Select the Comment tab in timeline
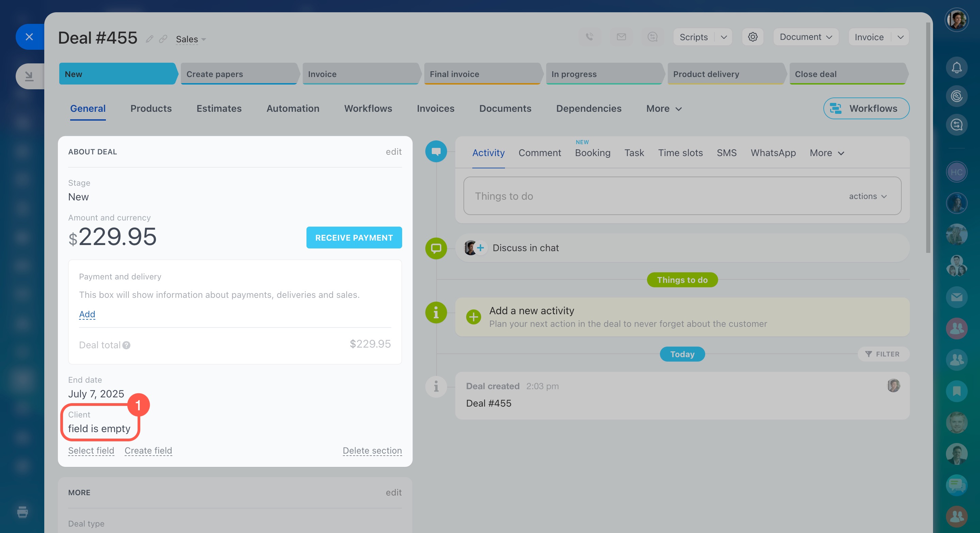The height and width of the screenshot is (533, 980). [x=539, y=153]
